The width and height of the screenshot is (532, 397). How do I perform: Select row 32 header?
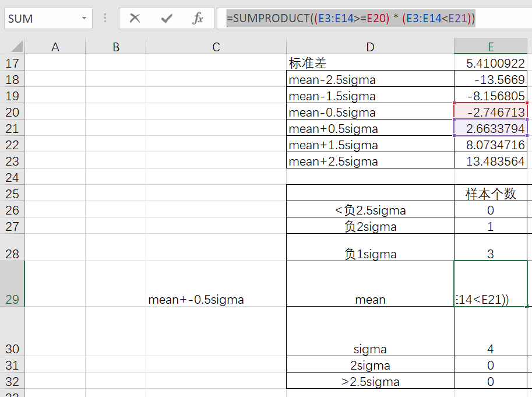point(12,381)
